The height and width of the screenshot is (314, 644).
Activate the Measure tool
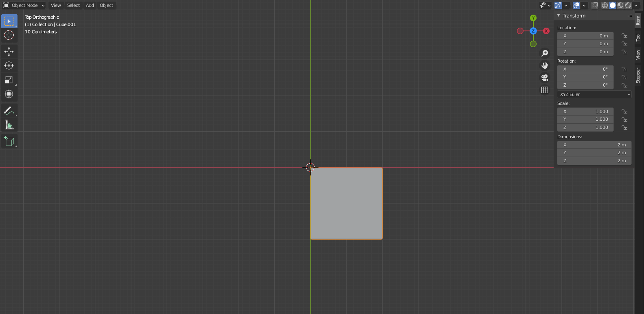9,125
